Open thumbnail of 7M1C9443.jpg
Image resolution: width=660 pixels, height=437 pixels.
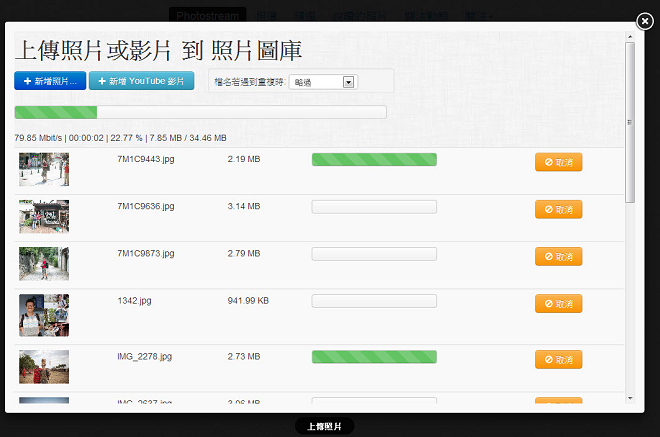click(44, 169)
